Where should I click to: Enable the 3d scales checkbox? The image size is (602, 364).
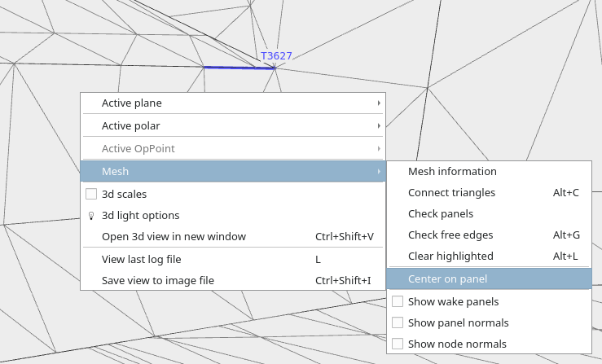(91, 194)
